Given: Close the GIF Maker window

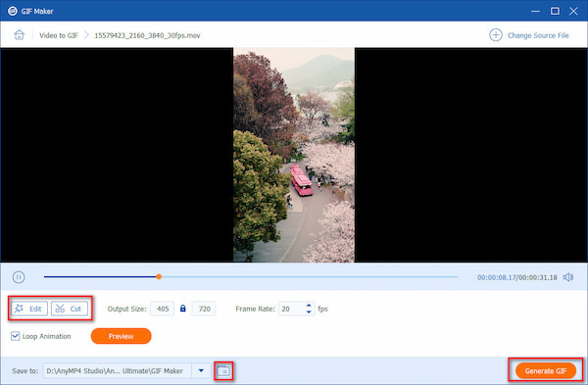Looking at the screenshot, I should click(573, 11).
